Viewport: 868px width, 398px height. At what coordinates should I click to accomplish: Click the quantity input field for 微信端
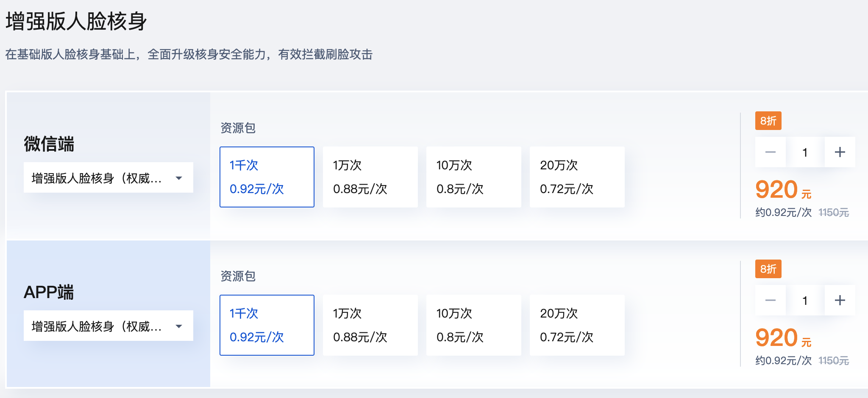(805, 152)
